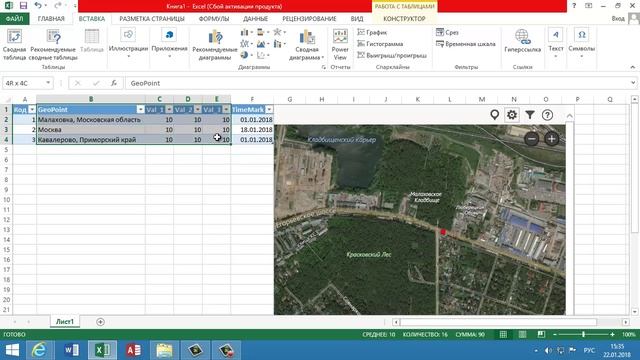The image size is (640, 360).
Task: Open the Apps (Приложения) menu
Action: (169, 44)
